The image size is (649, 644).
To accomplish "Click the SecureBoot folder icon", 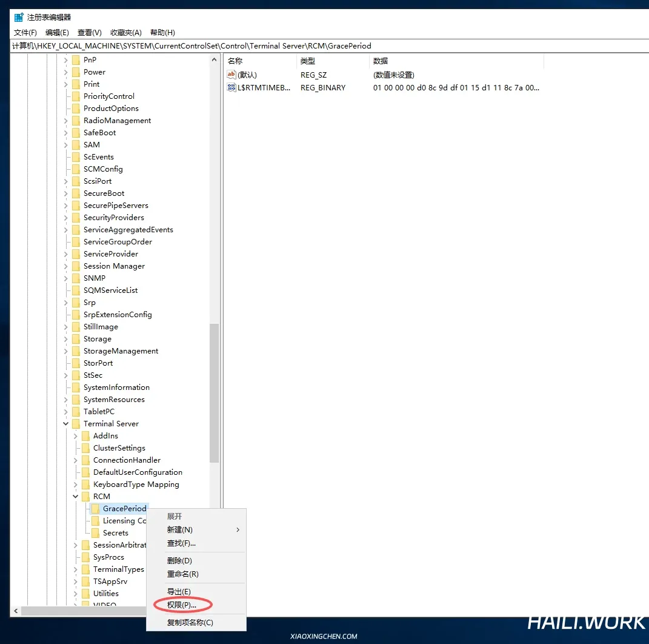I will click(x=76, y=193).
